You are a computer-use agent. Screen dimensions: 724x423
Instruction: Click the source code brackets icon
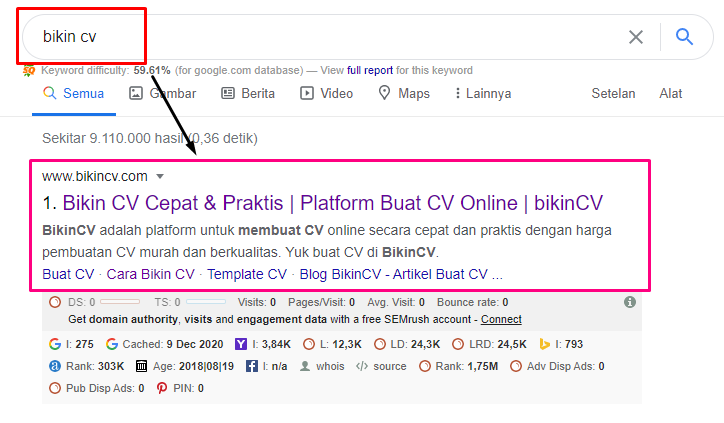pos(362,367)
